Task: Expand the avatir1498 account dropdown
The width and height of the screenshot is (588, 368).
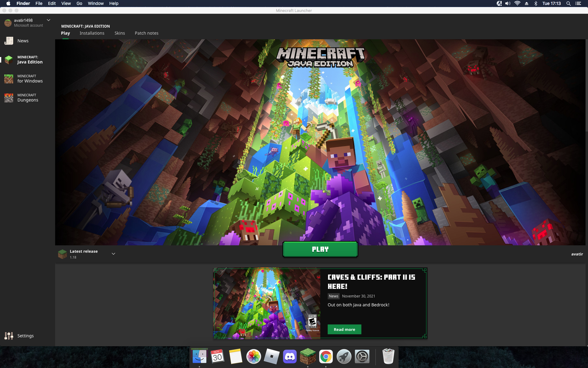Action: point(48,20)
